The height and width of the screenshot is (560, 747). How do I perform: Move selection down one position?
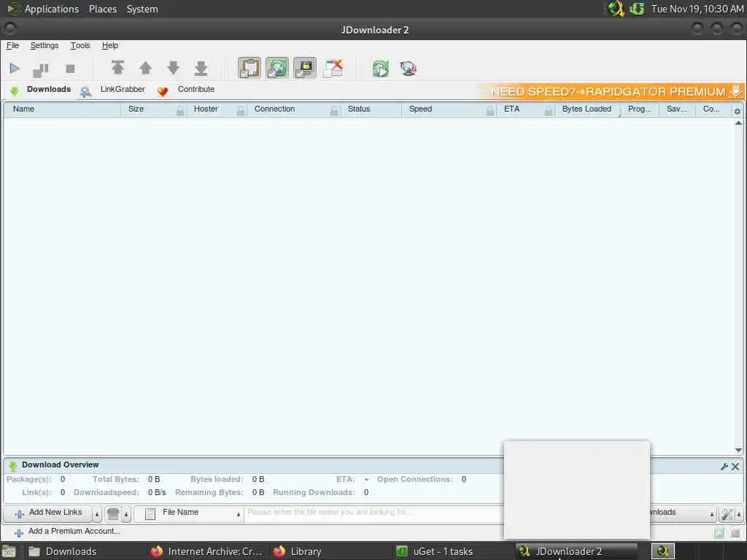point(174,68)
